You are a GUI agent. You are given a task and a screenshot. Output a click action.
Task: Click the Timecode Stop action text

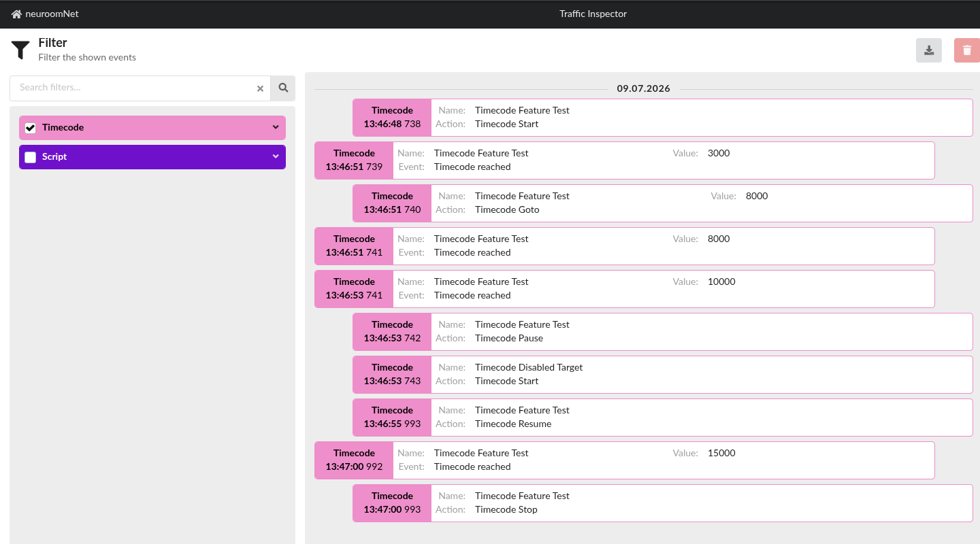tap(506, 510)
